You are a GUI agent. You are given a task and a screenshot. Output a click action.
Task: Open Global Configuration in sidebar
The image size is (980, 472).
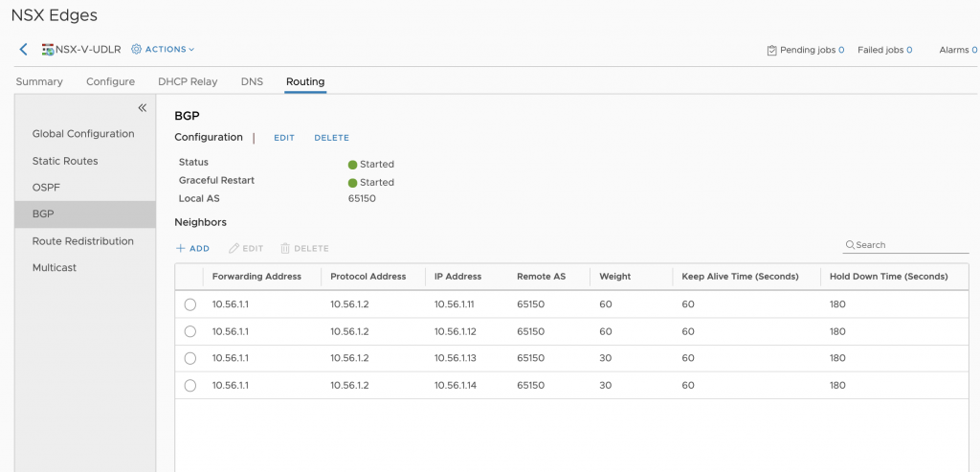(x=85, y=134)
